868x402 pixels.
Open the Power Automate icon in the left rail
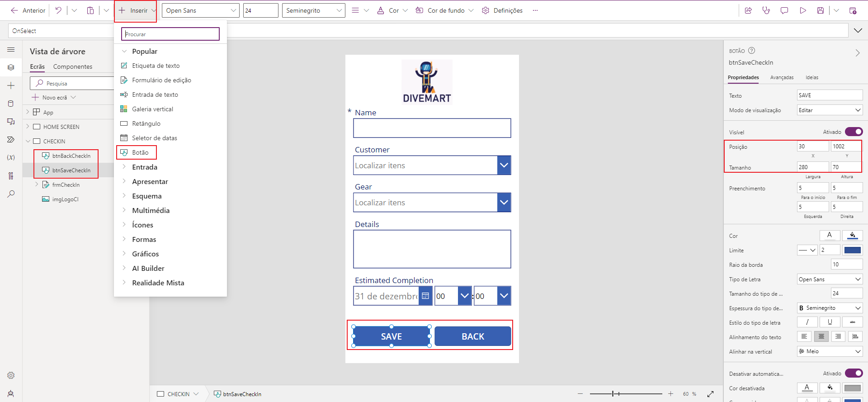(x=11, y=140)
